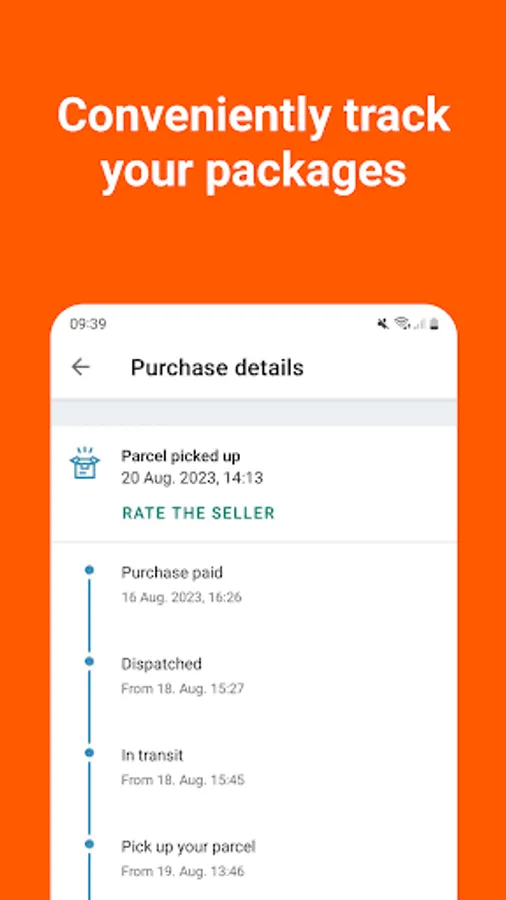This screenshot has width=506, height=900.
Task: Select the In transit timeline dot
Action: [x=89, y=752]
